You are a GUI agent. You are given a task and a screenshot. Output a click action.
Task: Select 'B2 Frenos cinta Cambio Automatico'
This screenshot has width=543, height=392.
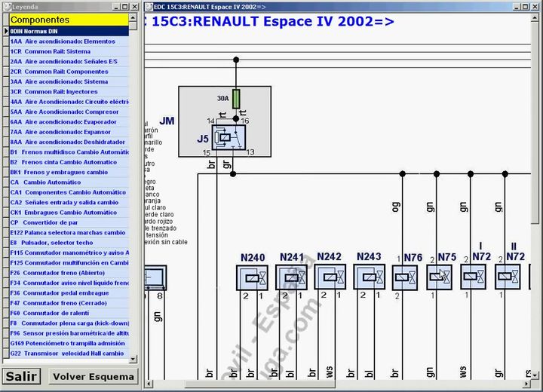pos(69,162)
